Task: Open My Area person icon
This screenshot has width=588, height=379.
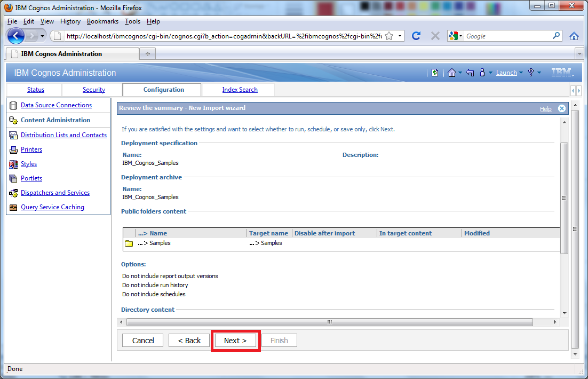Action: point(482,73)
